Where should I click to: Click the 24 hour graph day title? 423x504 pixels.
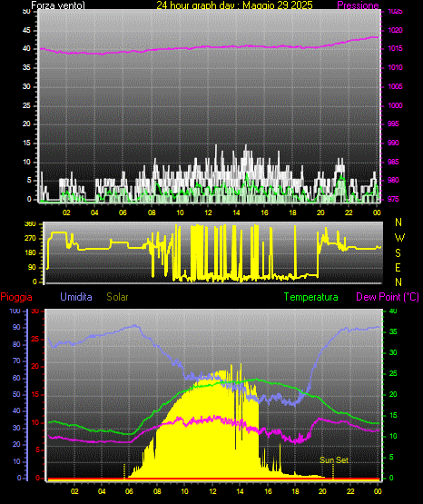pyautogui.click(x=234, y=5)
